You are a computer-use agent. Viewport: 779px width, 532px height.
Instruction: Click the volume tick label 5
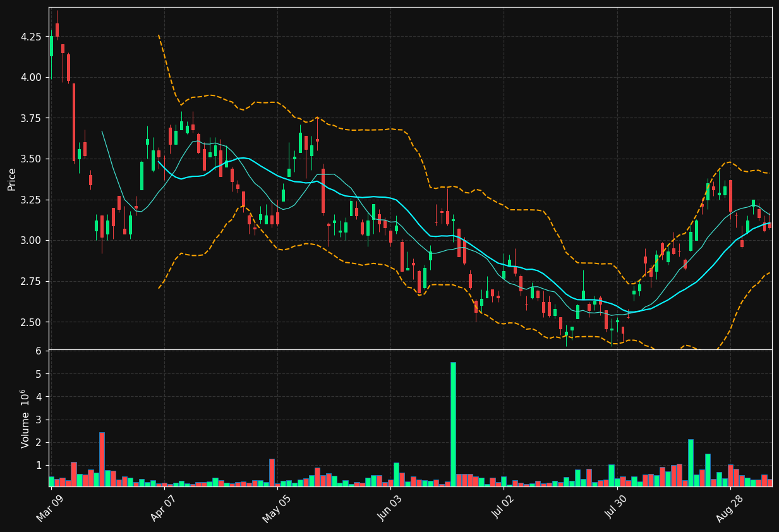[x=39, y=374]
